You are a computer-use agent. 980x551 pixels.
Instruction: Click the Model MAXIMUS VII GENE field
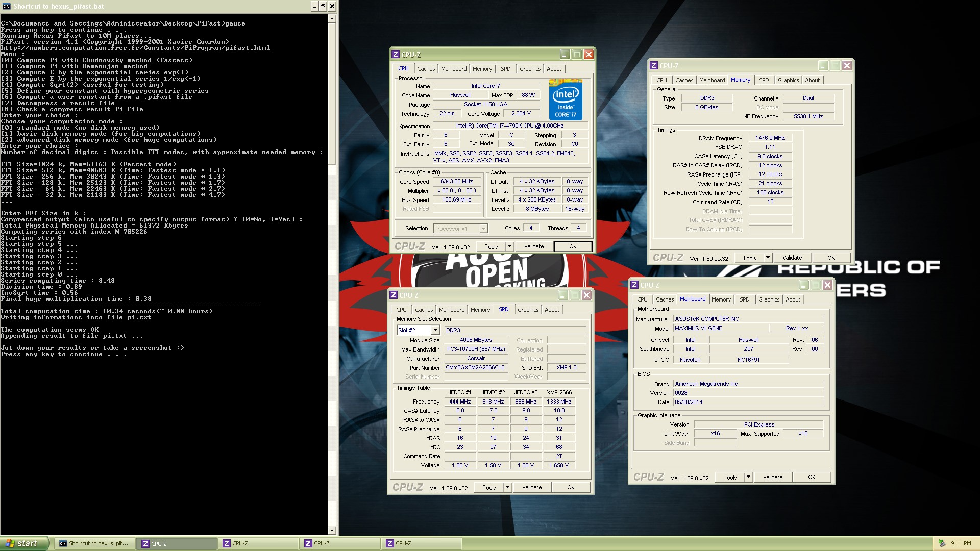coord(721,329)
